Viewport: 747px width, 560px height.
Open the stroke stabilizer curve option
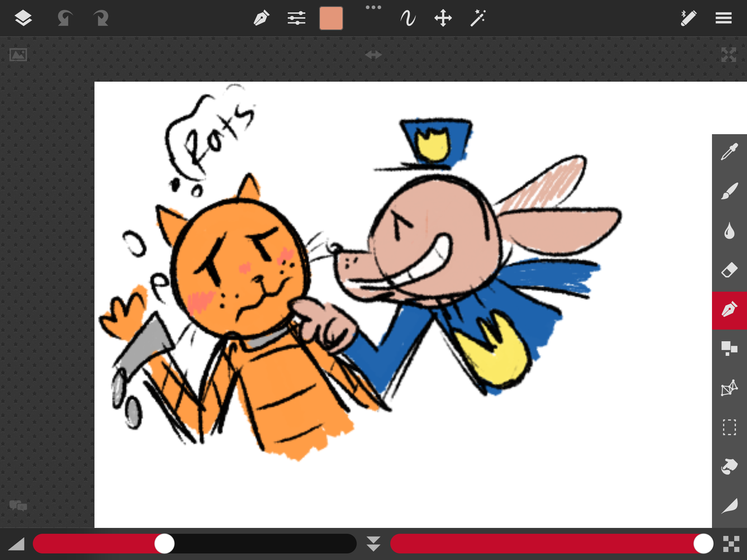(408, 18)
